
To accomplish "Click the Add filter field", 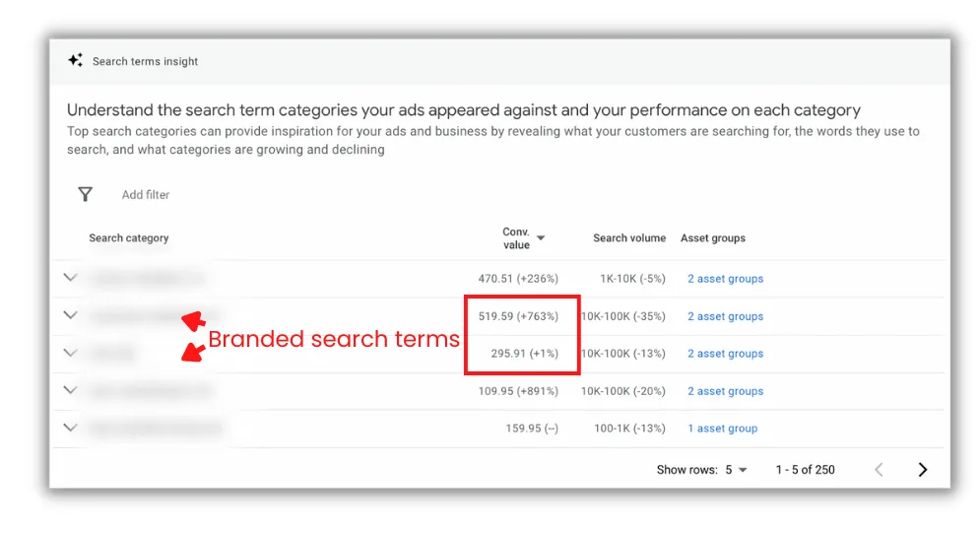I will 146,195.
